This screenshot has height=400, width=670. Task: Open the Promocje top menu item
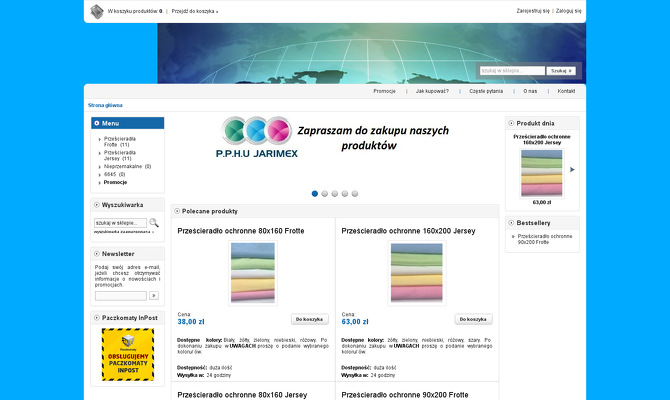coord(384,91)
